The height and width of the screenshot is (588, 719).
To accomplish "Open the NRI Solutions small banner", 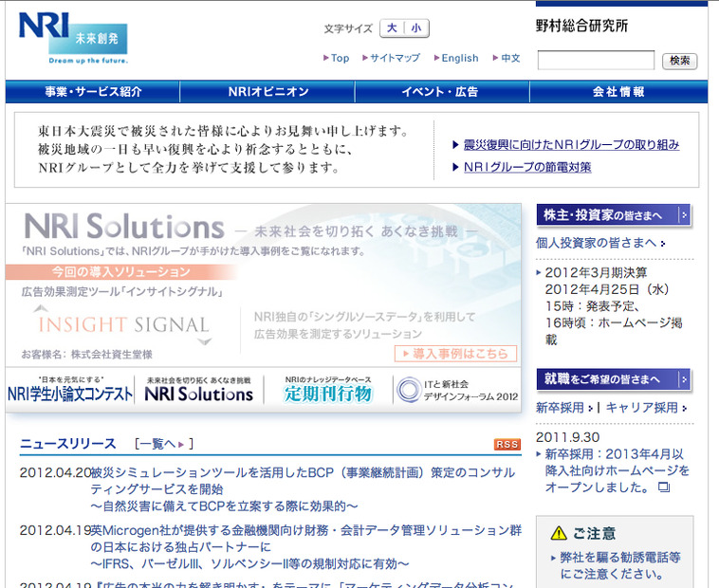I will 199,390.
